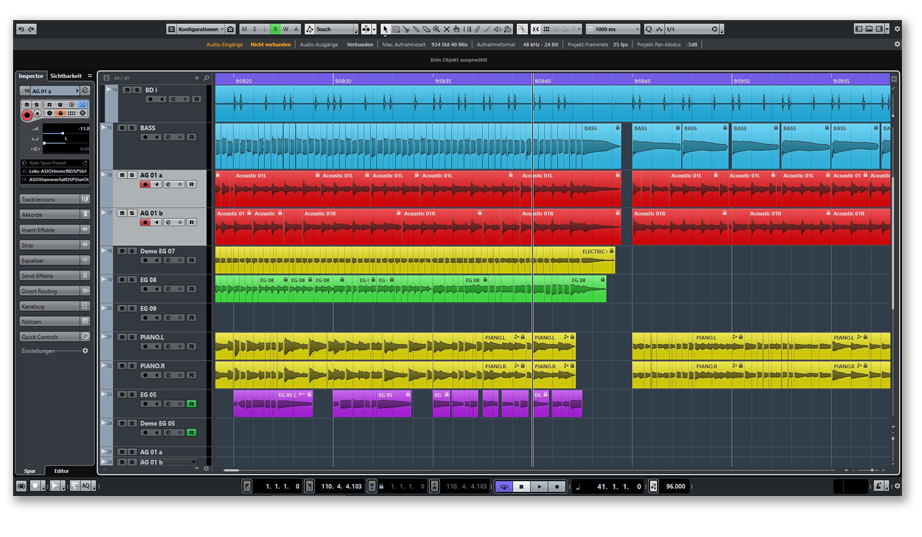Select the hand Play tool in the toolbar
Screen dimensions: 922x537
[x=457, y=29]
